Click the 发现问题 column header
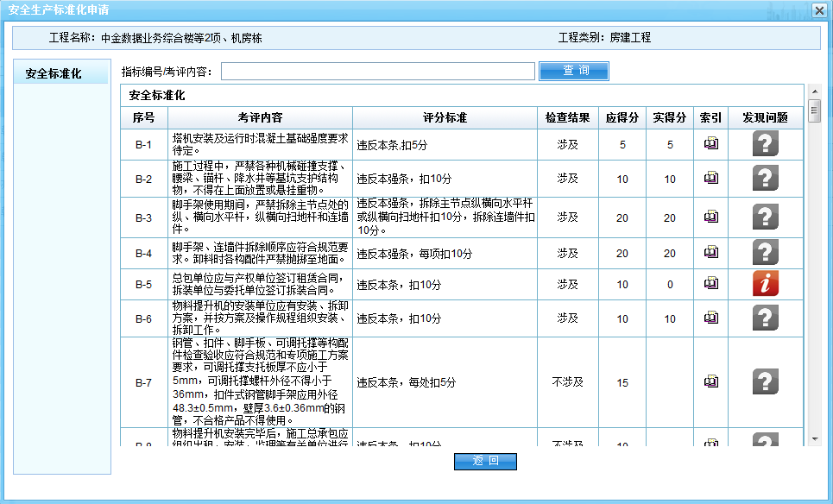Viewport: 833px width, 504px height. [766, 117]
